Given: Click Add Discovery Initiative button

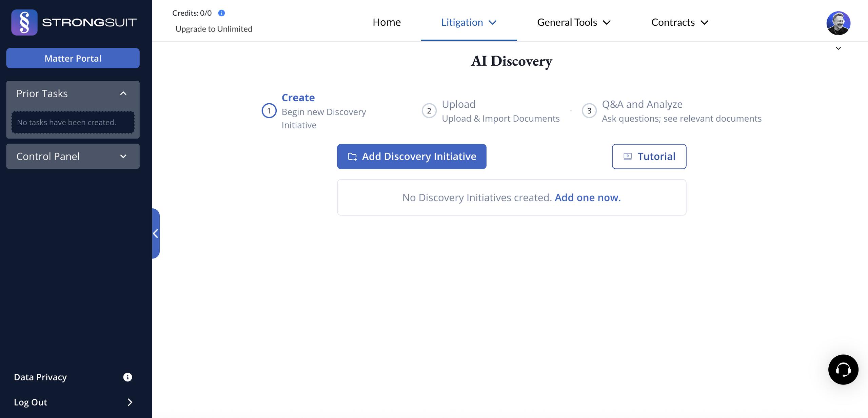Looking at the screenshot, I should (412, 156).
